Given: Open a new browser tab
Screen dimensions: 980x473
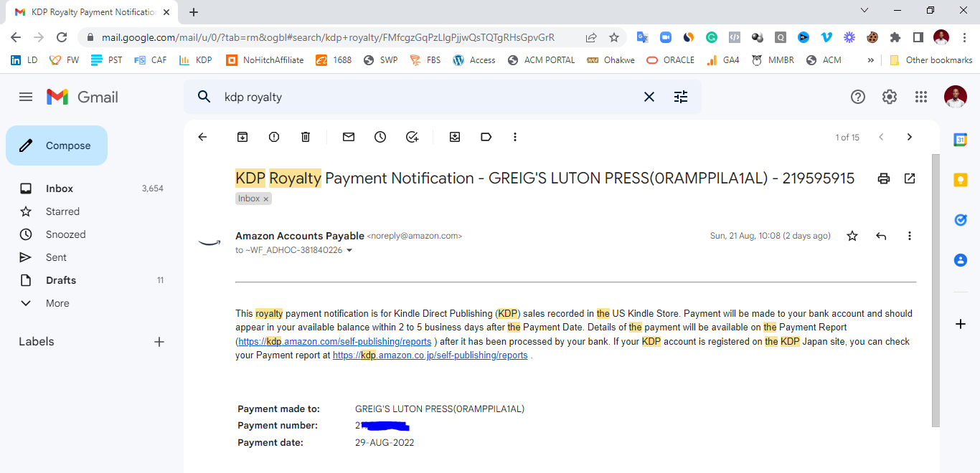Looking at the screenshot, I should (x=194, y=12).
